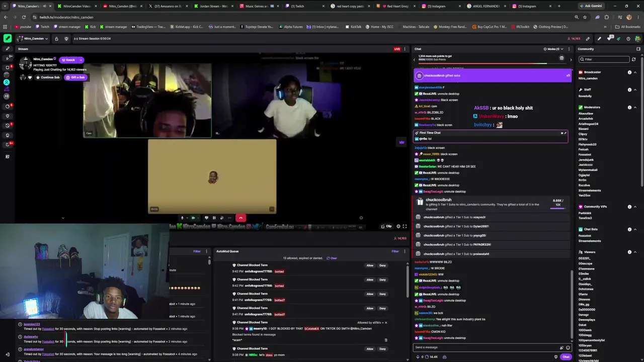The image size is (644, 362).
Task: Open the user avatar menu top right
Action: click(x=637, y=39)
